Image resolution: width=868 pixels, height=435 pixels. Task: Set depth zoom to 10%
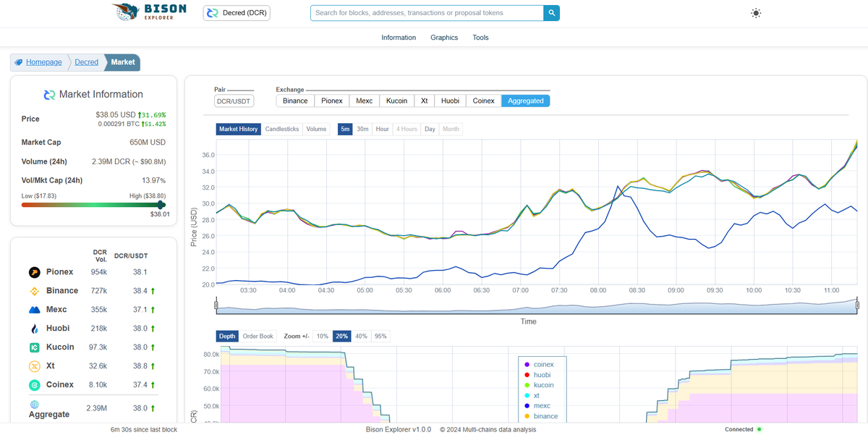click(x=323, y=337)
